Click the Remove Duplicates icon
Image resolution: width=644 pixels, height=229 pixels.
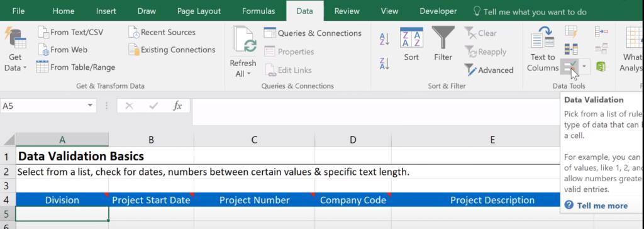point(571,49)
